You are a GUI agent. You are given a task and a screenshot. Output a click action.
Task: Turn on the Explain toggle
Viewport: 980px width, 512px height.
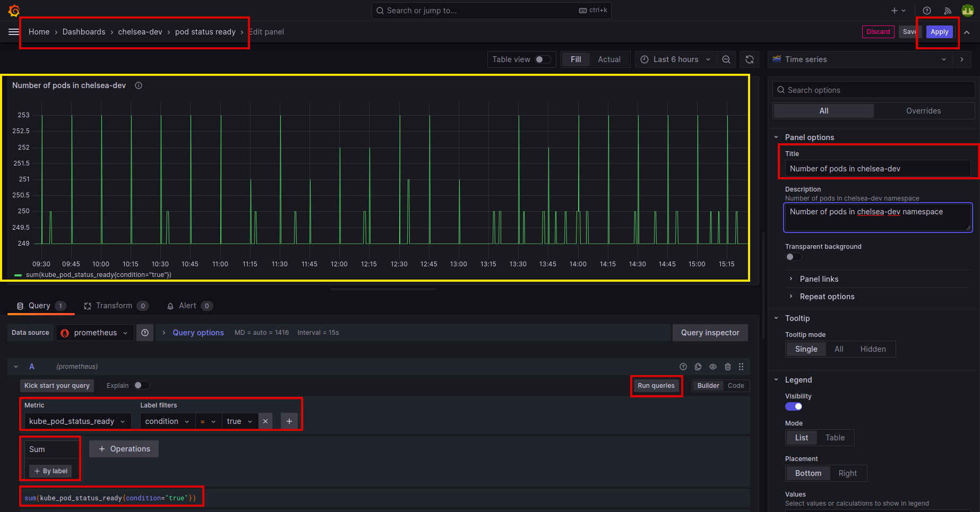click(141, 386)
